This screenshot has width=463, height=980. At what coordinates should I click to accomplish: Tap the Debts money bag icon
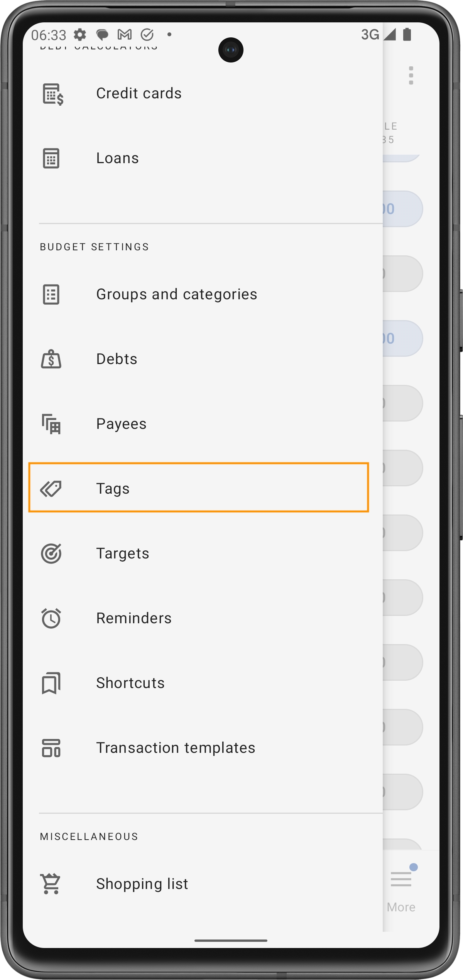pyautogui.click(x=51, y=359)
